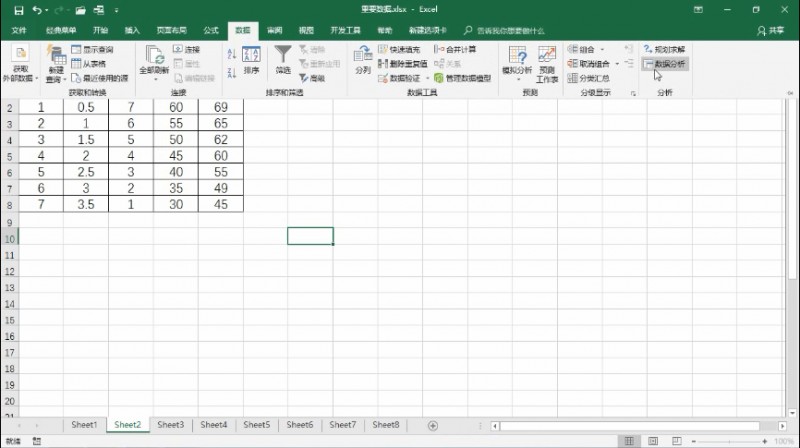
Task: Open Advanced filter (高级)
Action: [x=312, y=78]
